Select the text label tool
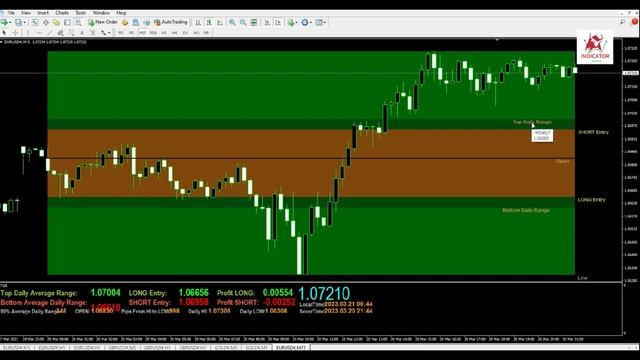The width and height of the screenshot is (640, 360). tap(93, 33)
